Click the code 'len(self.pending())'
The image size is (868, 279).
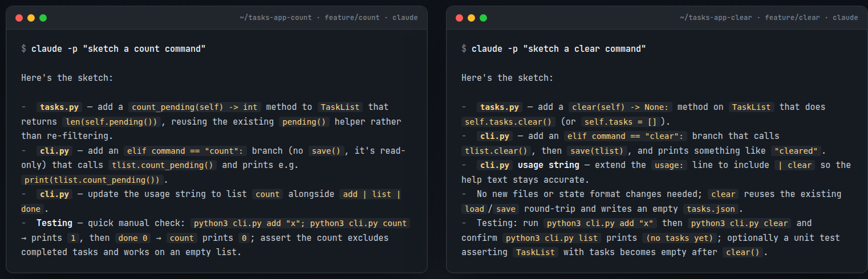112,122
